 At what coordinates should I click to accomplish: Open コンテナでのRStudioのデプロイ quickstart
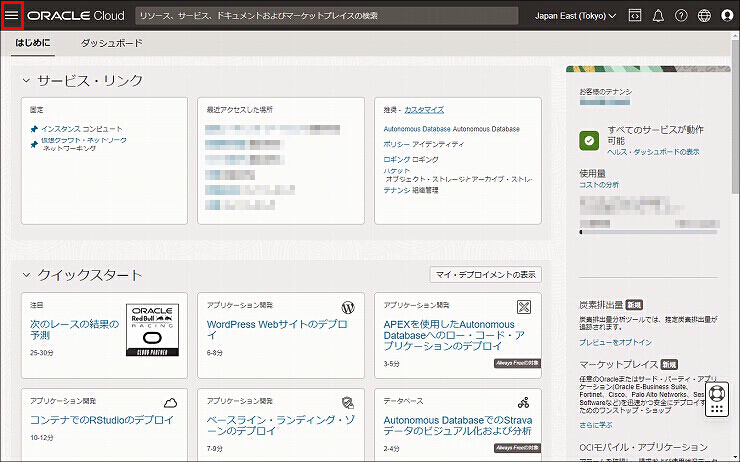tap(102, 420)
